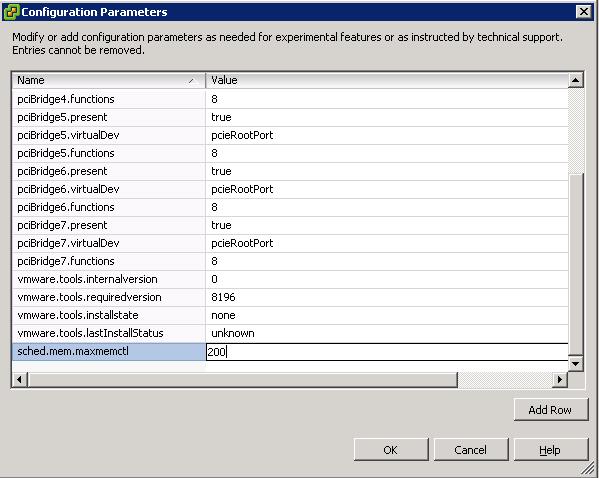Close the Configuration Parameters dialog
This screenshot has width=599, height=478.
pos(584,12)
